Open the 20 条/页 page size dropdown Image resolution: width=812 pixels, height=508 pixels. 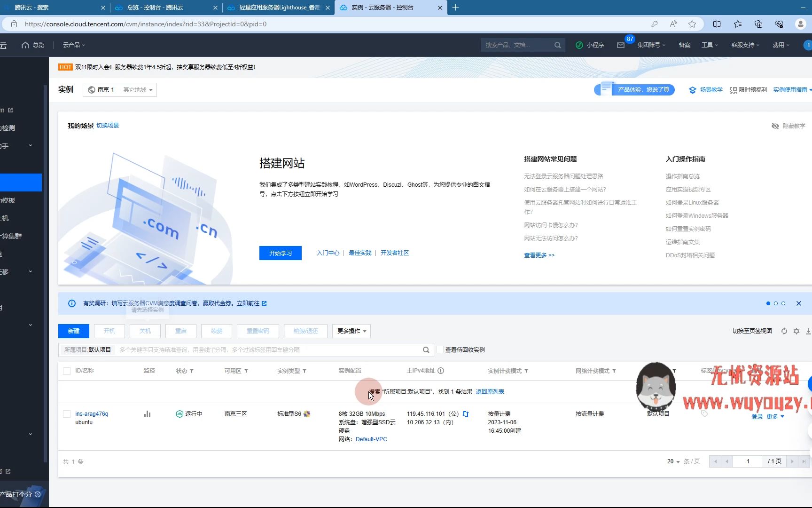point(673,461)
